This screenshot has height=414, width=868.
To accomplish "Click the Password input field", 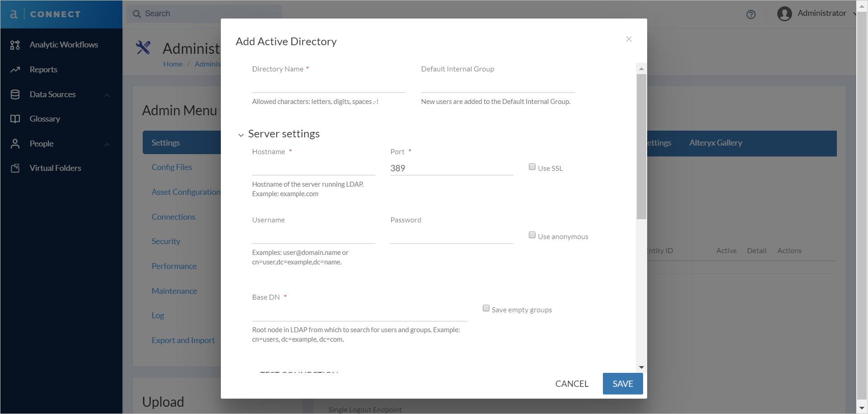I will [x=452, y=236].
